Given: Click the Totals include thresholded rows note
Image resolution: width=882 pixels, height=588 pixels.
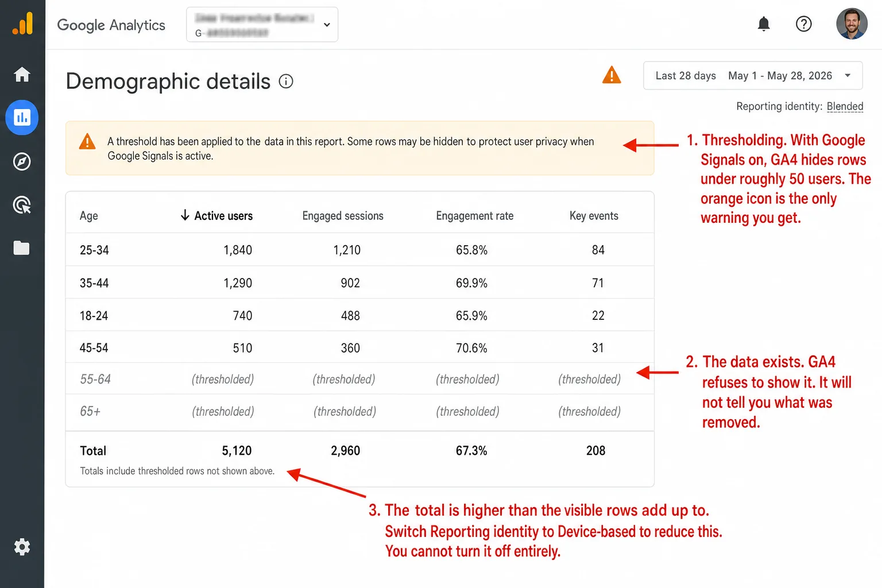Looking at the screenshot, I should coord(177,471).
